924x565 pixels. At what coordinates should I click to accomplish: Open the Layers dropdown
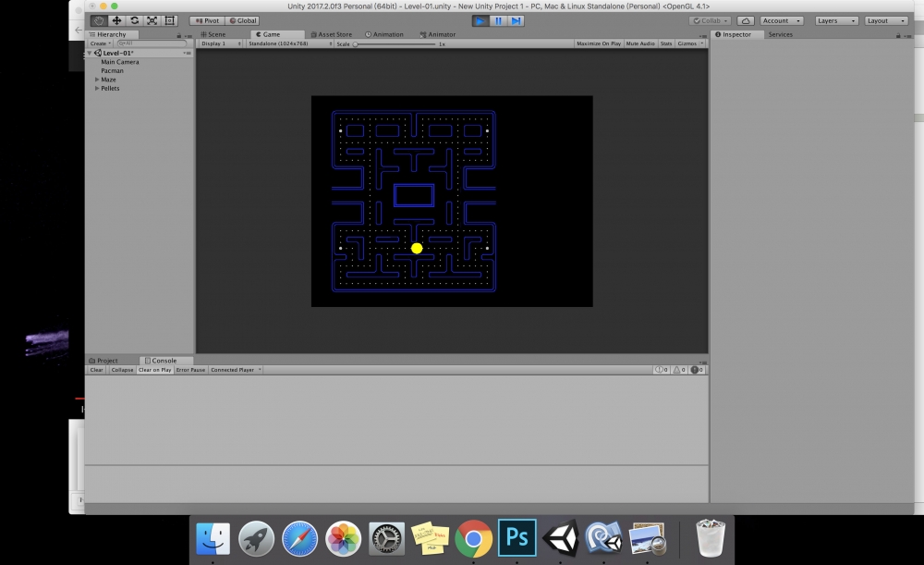836,20
